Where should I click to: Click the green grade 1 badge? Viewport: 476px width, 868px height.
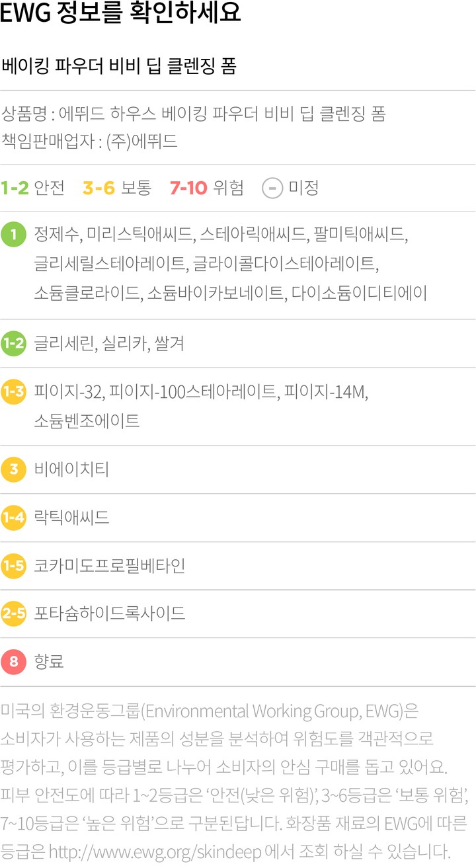[13, 235]
